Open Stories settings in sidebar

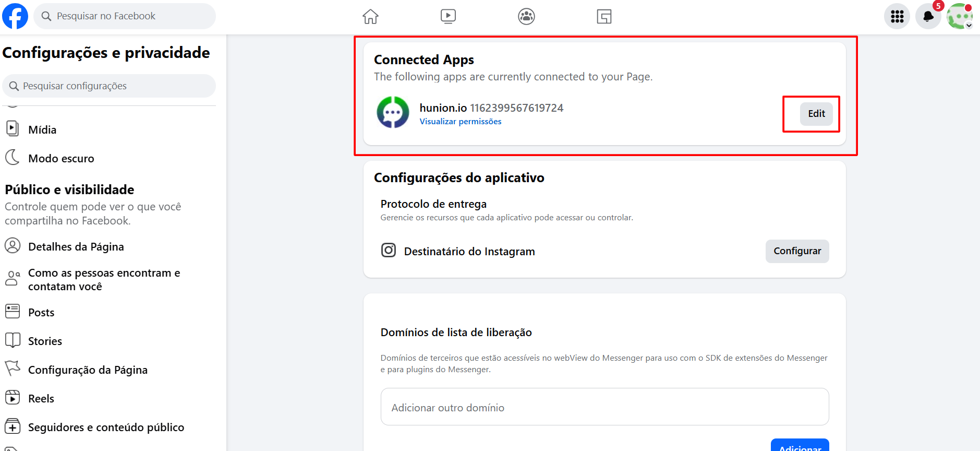[x=45, y=341]
